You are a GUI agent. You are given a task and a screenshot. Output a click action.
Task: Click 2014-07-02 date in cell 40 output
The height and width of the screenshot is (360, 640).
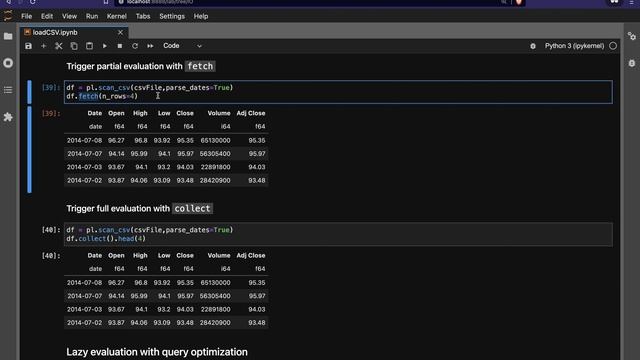pyautogui.click(x=84, y=323)
